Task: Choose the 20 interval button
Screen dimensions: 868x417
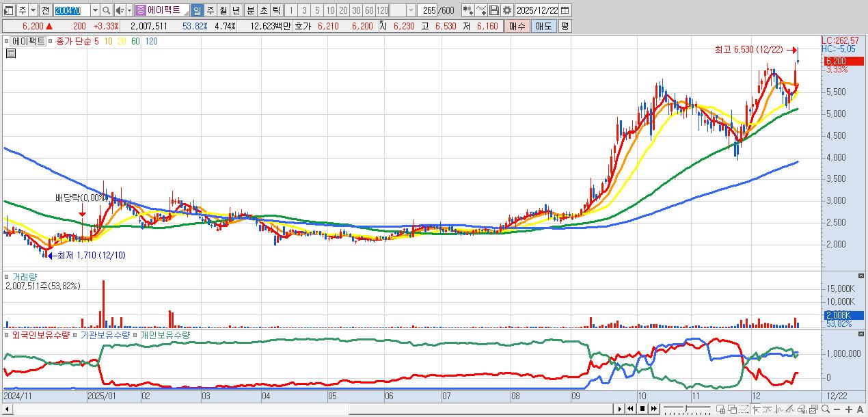Action: (x=343, y=10)
